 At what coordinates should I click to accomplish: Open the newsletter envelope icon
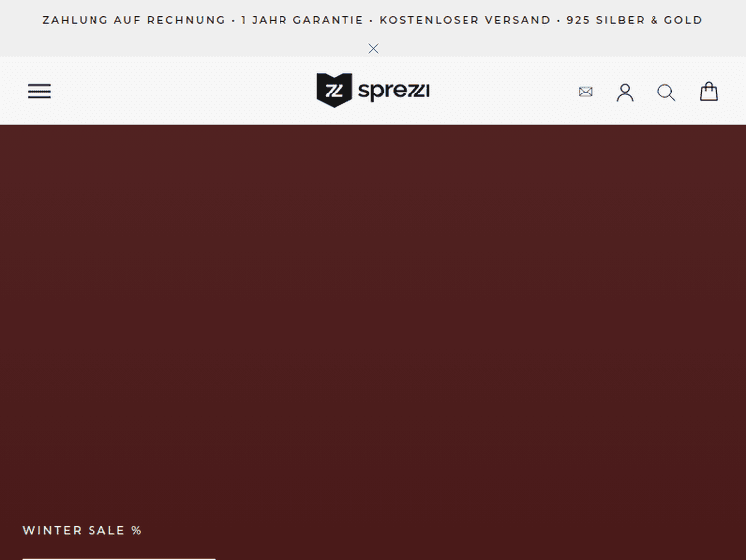[585, 92]
